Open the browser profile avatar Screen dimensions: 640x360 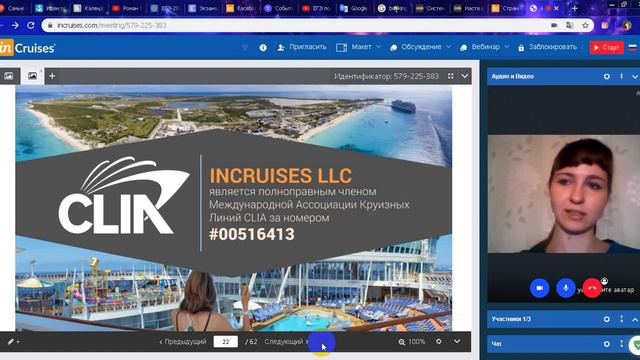627,25
